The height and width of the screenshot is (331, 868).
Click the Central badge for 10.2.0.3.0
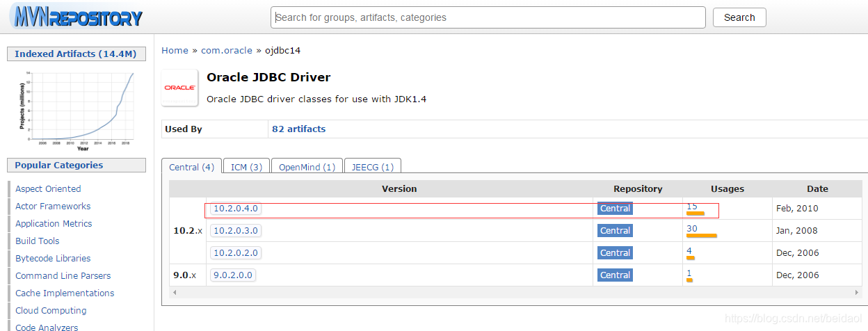point(615,230)
